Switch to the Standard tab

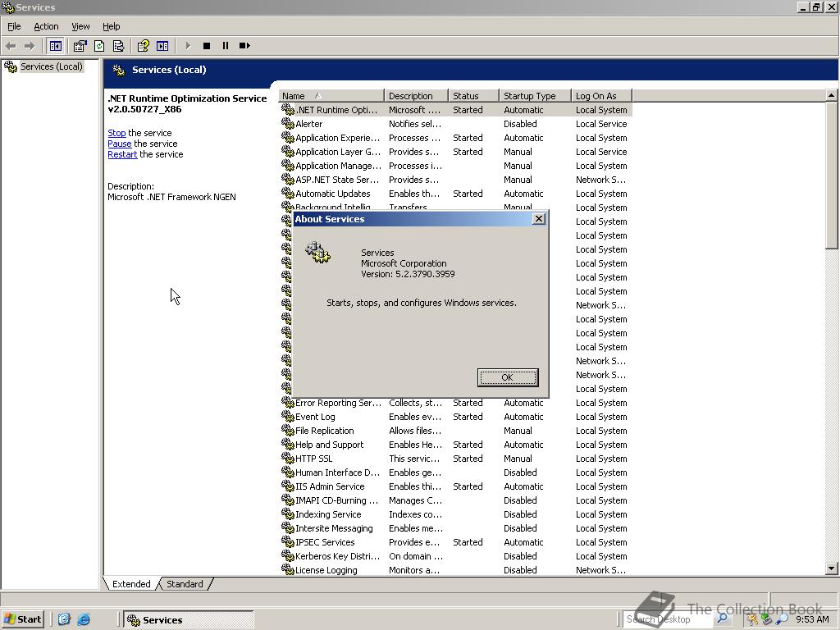click(185, 584)
